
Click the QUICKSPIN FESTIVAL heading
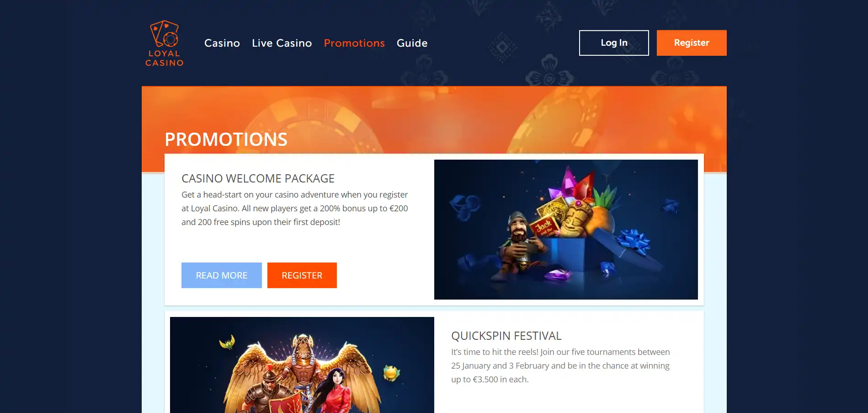tap(506, 336)
